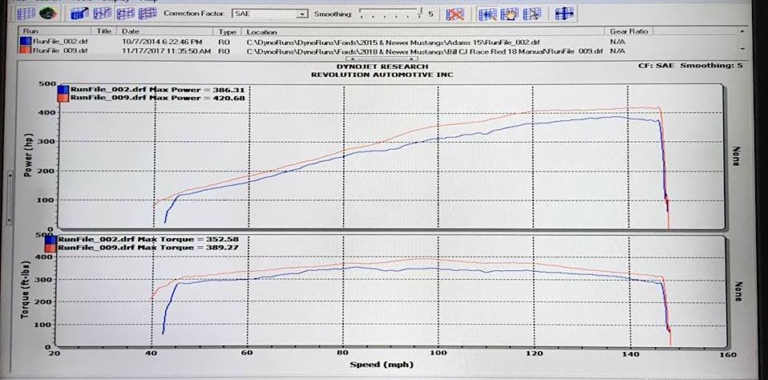Screen dimensions: 768x380
Task: Open the Correction Factor SAE dropdown
Action: point(270,14)
